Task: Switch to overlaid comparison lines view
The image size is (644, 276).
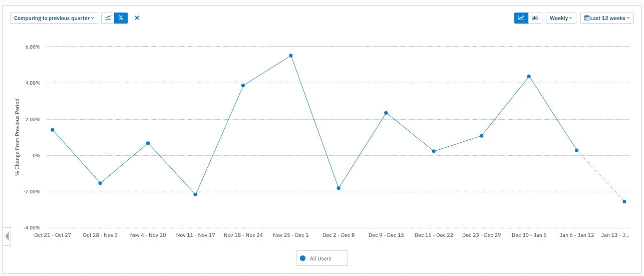Action: pos(108,18)
